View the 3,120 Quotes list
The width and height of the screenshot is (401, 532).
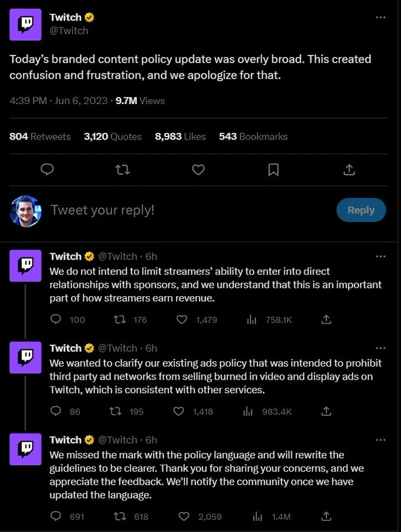113,137
